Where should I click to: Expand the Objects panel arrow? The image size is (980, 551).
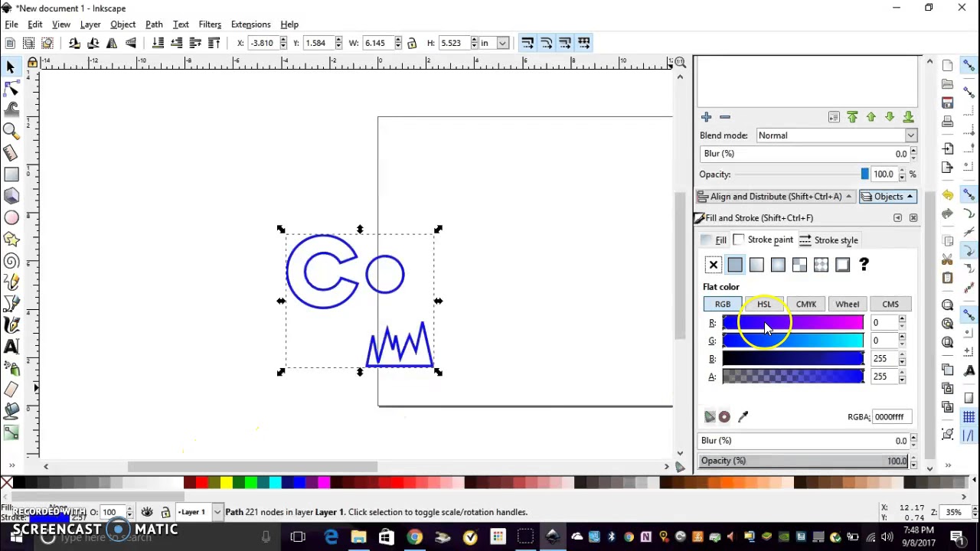[910, 197]
